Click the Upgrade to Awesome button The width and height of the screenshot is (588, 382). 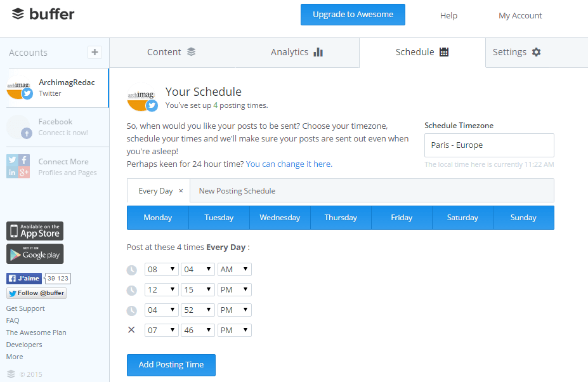(x=353, y=15)
